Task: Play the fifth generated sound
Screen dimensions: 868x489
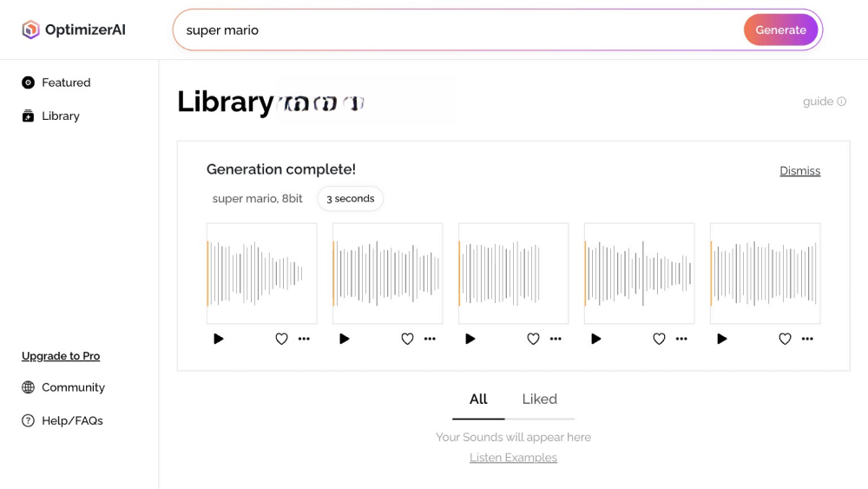Action: (722, 339)
